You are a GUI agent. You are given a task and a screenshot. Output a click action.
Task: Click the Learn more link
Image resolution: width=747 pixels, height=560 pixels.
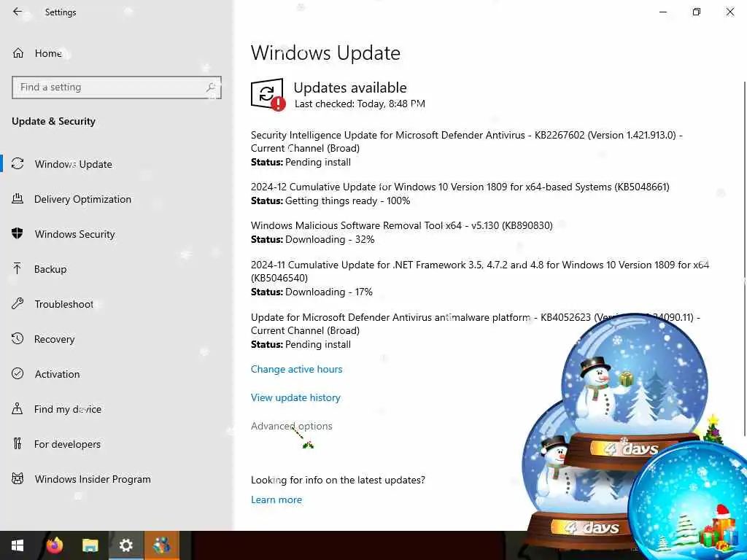point(276,499)
